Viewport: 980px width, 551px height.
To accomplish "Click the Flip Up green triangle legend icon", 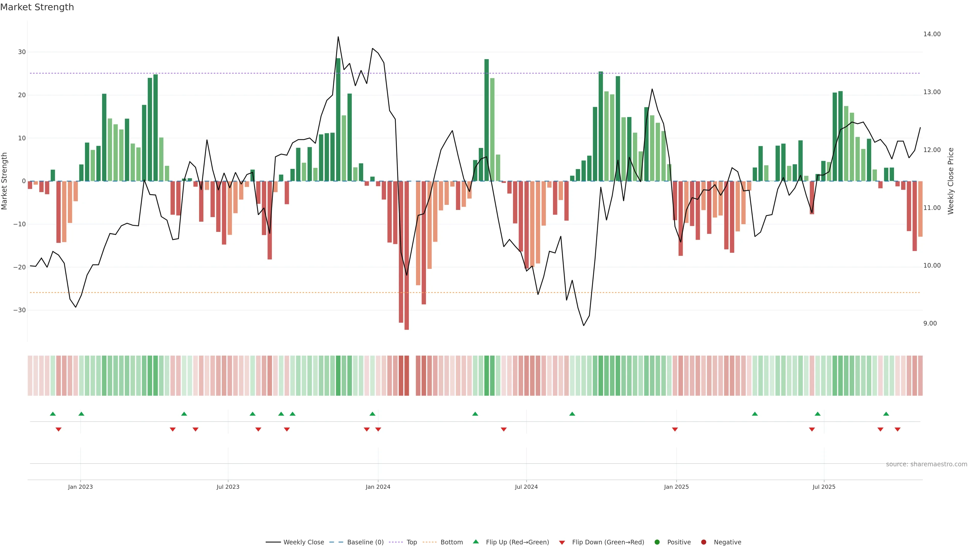I will click(x=475, y=542).
